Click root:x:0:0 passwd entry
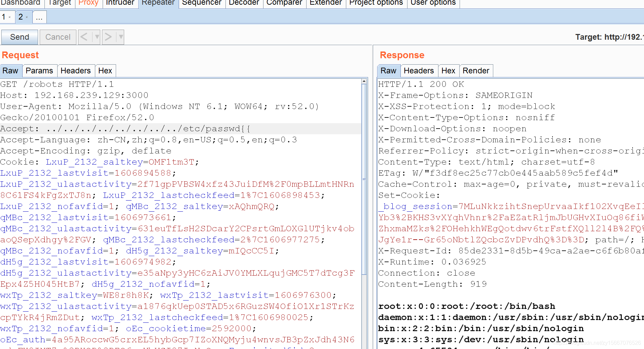644x349 pixels. tap(467, 306)
